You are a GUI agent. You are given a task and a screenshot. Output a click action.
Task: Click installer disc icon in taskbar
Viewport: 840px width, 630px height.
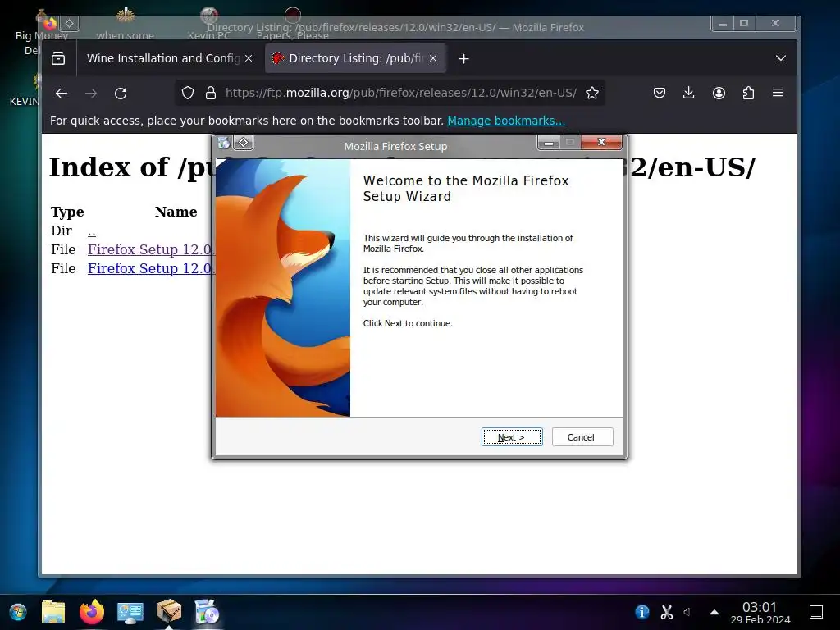point(208,612)
